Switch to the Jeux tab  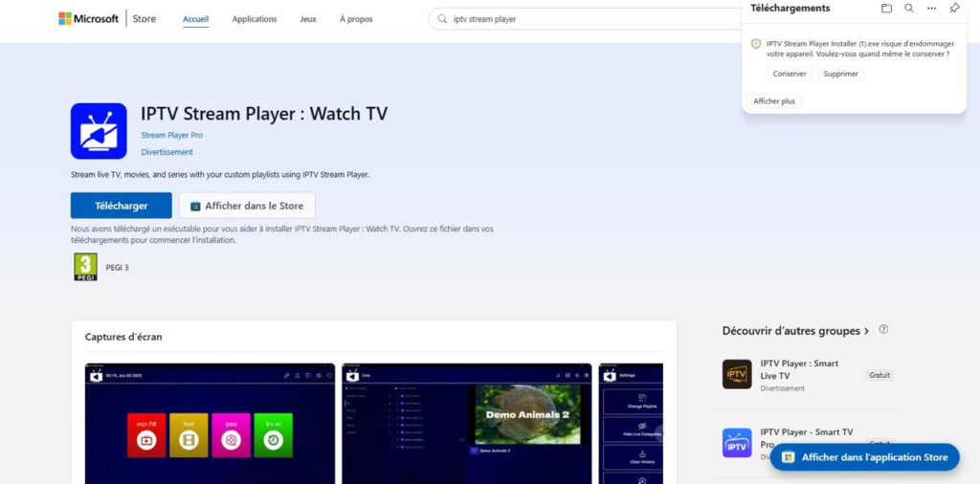tap(308, 19)
